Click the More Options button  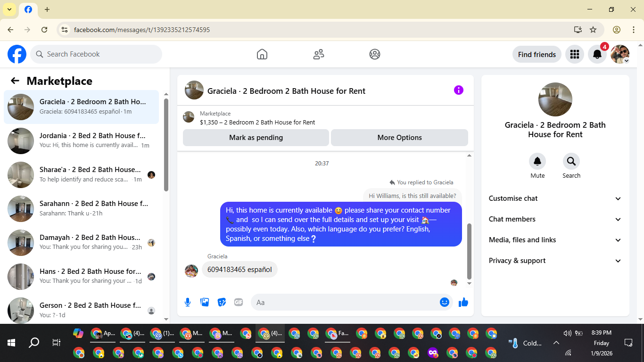(x=399, y=138)
